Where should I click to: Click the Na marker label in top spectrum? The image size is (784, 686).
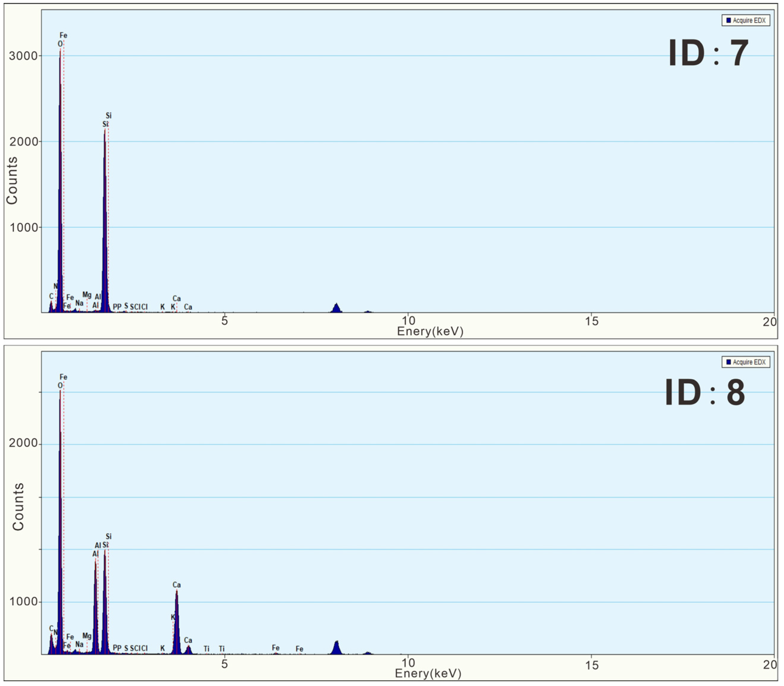coord(79,303)
